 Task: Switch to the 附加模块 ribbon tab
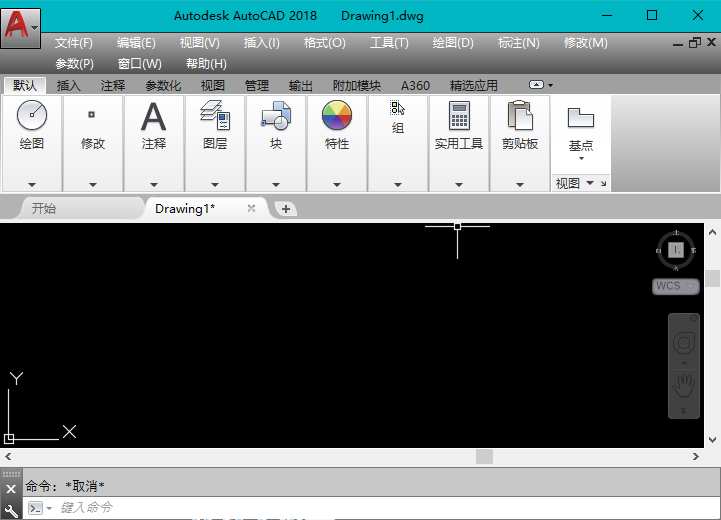357,86
